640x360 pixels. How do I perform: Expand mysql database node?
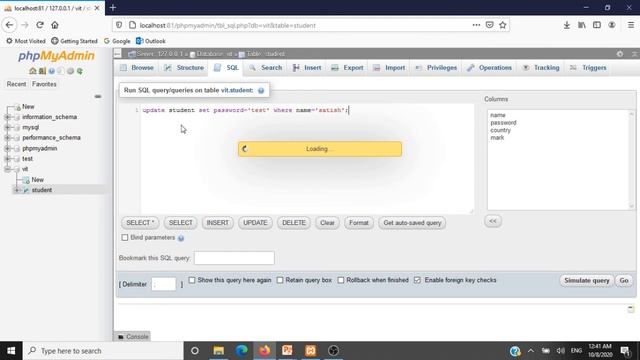7,127
